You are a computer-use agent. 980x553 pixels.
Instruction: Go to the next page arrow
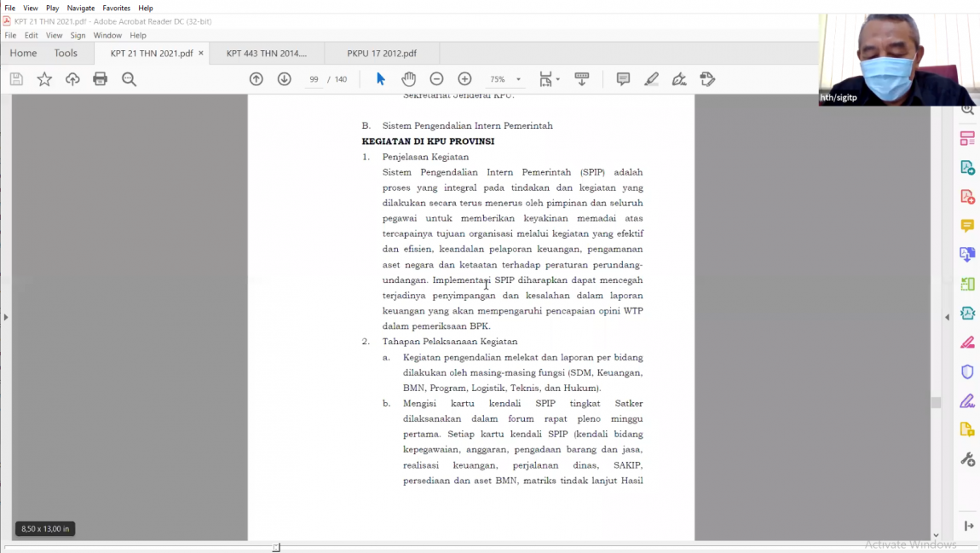click(x=285, y=79)
